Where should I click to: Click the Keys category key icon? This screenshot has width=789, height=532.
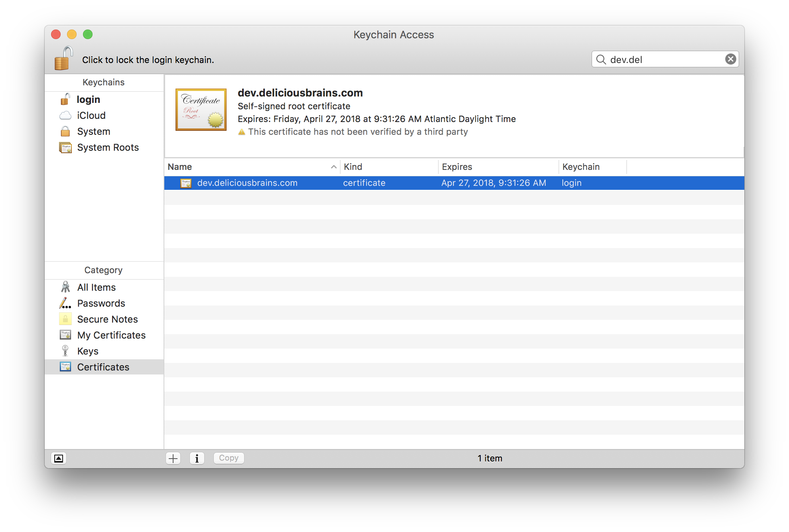pos(65,351)
